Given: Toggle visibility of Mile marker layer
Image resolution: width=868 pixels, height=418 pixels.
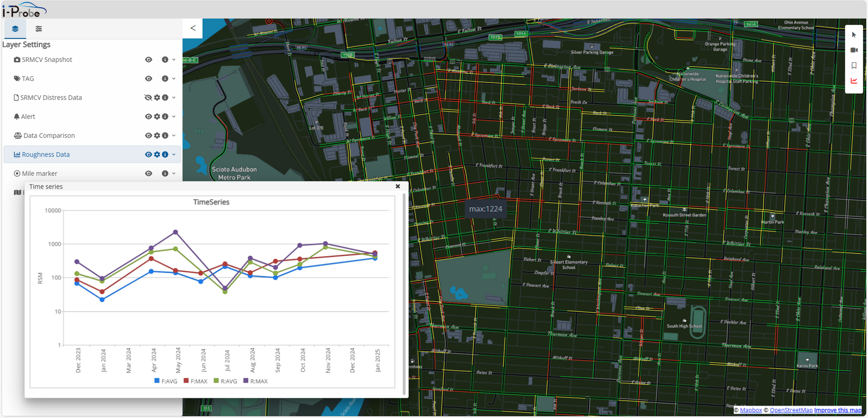Looking at the screenshot, I should point(148,174).
